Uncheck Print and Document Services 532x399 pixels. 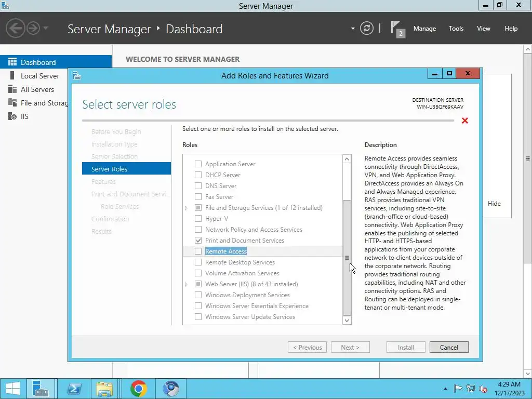tap(198, 240)
